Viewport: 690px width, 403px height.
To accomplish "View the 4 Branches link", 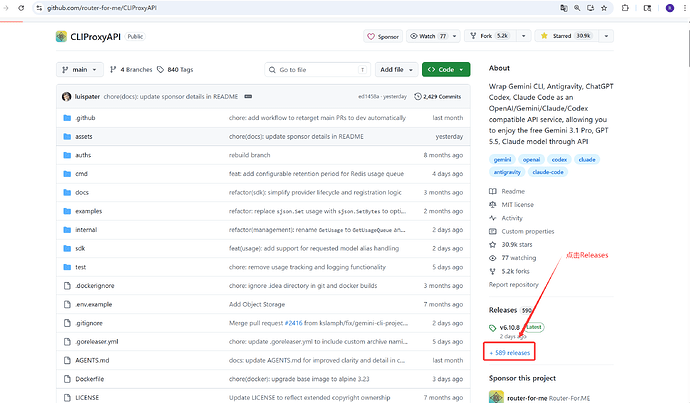I will tap(131, 70).
